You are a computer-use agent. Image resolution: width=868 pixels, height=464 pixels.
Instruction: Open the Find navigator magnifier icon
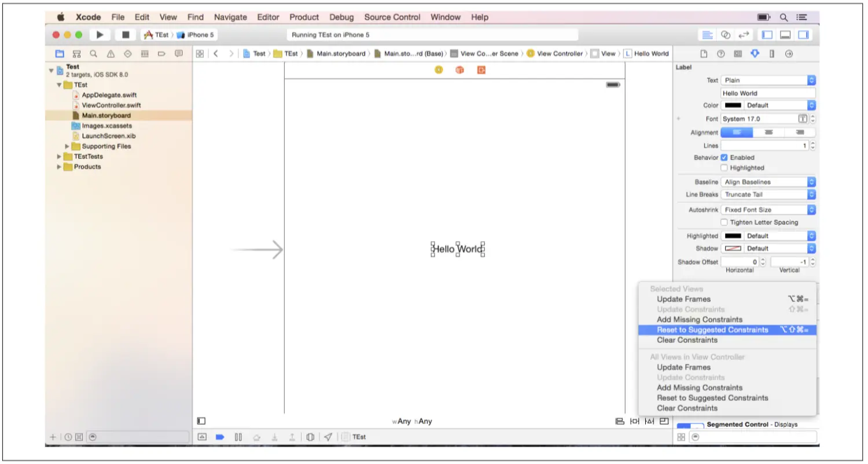(x=93, y=53)
